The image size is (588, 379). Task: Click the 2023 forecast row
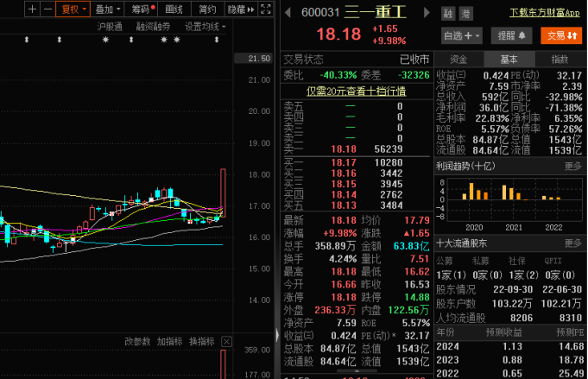coord(510,360)
